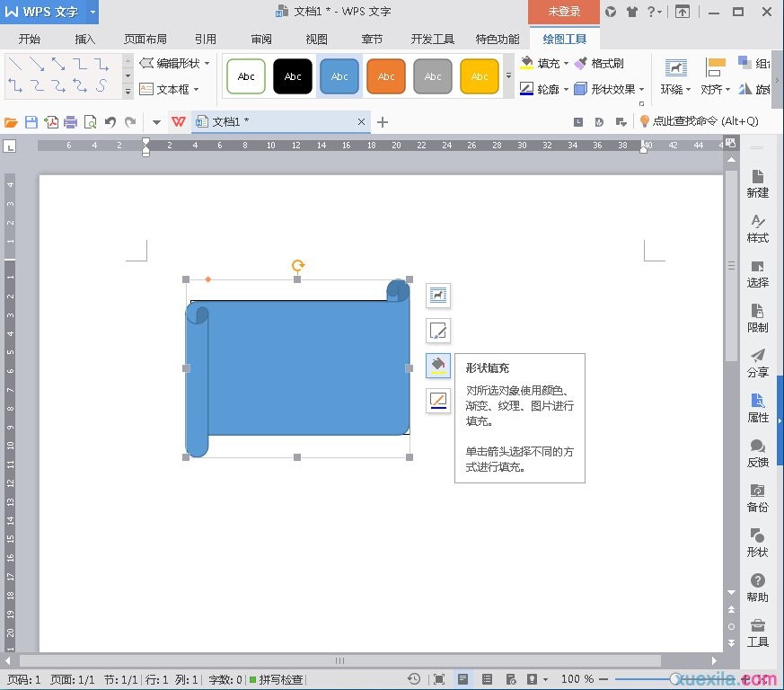784x690 pixels.
Task: Expand the 形状效果 shape effects dropdown
Action: [x=640, y=88]
